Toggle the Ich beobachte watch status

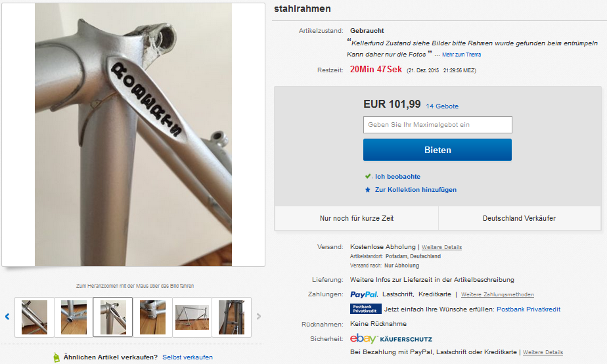click(397, 177)
